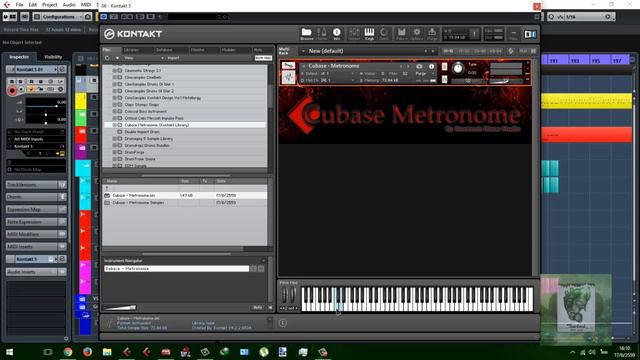Expand the Drumdrops folder
The height and width of the screenshot is (360, 640).
[115, 145]
